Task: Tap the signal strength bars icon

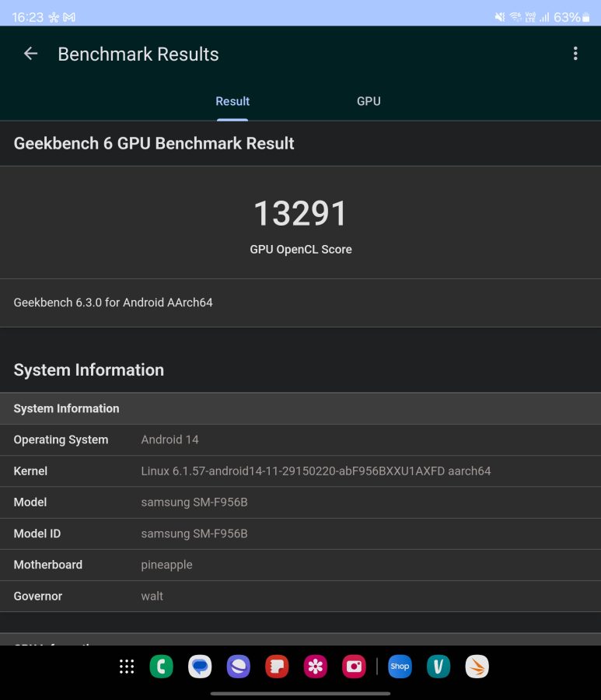Action: (544, 17)
